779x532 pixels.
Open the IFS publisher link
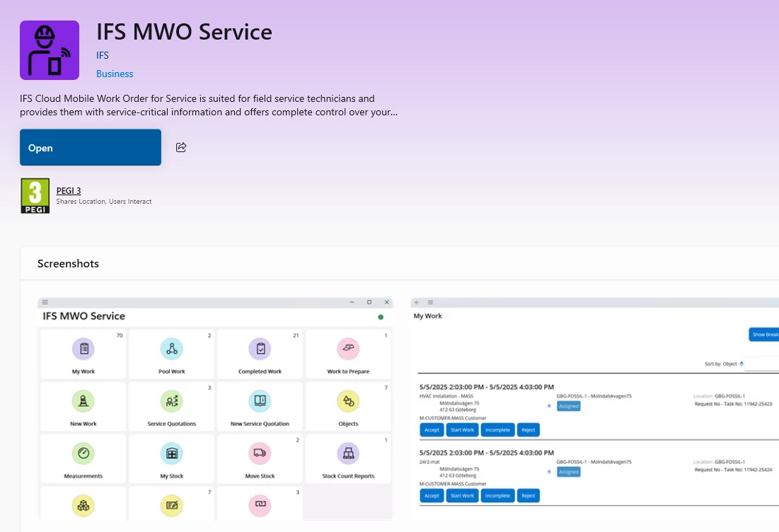(103, 55)
